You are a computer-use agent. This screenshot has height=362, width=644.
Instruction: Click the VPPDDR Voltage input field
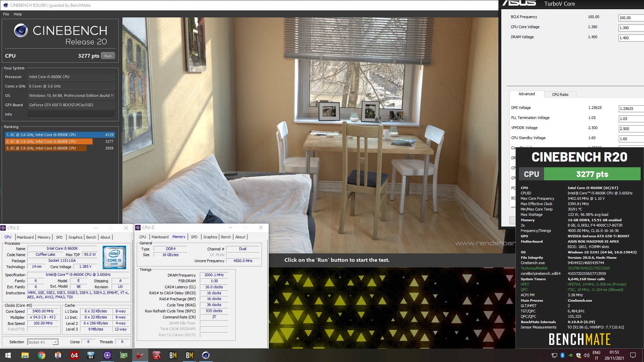click(631, 129)
